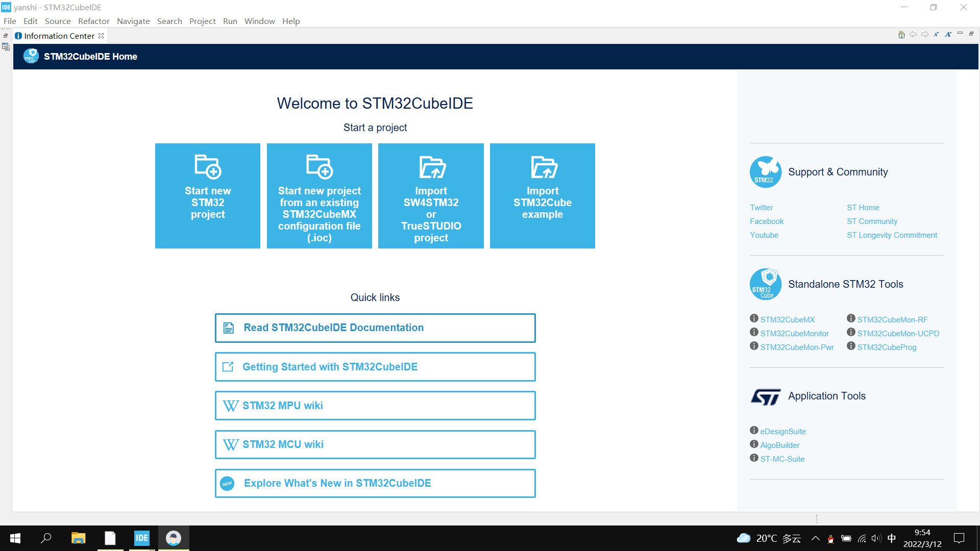Open the STM32CubeProg tool link
This screenshot has width=980, height=551.
pyautogui.click(x=887, y=347)
